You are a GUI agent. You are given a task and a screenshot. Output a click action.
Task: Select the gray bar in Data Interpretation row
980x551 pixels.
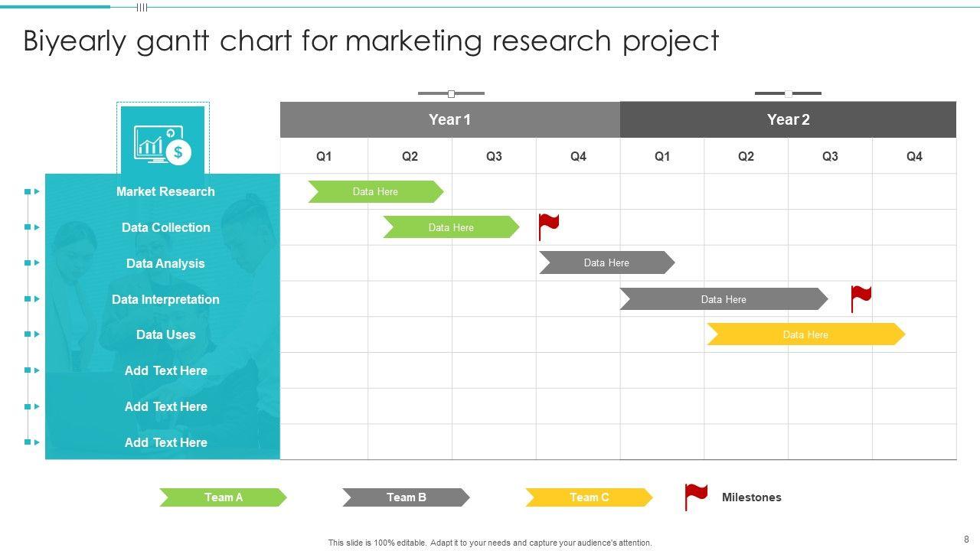724,299
